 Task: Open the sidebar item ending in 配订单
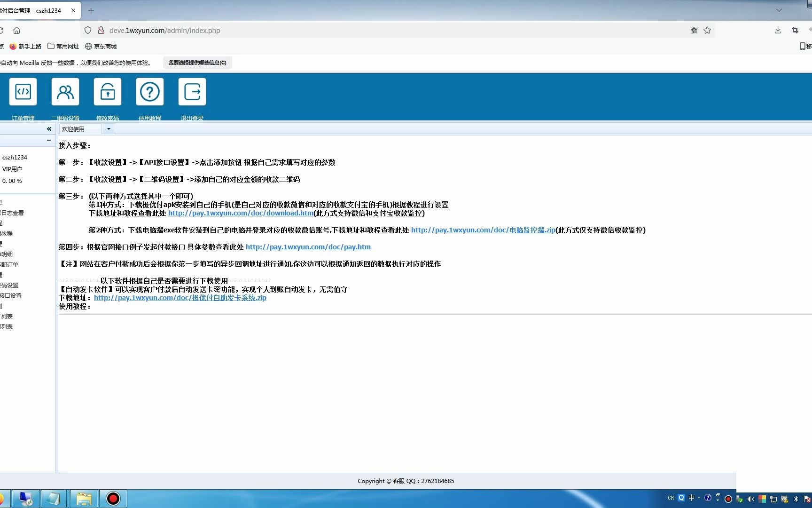click(9, 264)
